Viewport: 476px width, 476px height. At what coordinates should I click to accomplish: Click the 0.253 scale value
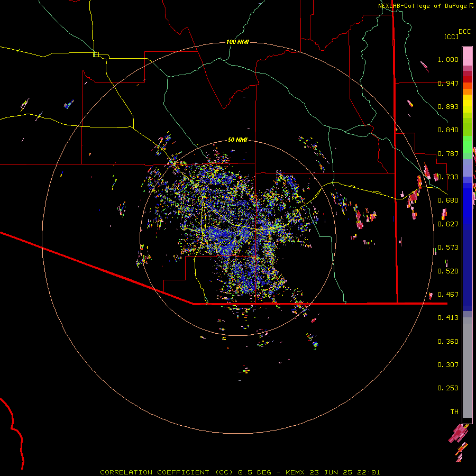448,388
